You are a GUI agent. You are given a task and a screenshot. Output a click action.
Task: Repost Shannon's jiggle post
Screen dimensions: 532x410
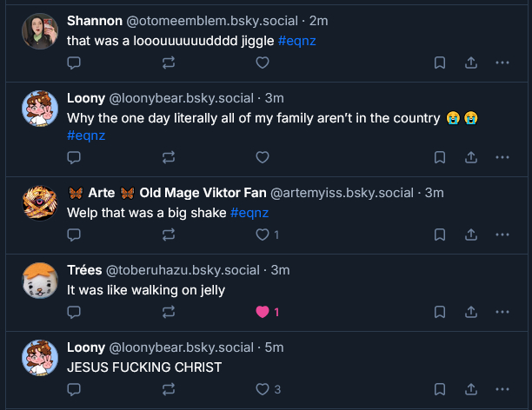coord(169,63)
